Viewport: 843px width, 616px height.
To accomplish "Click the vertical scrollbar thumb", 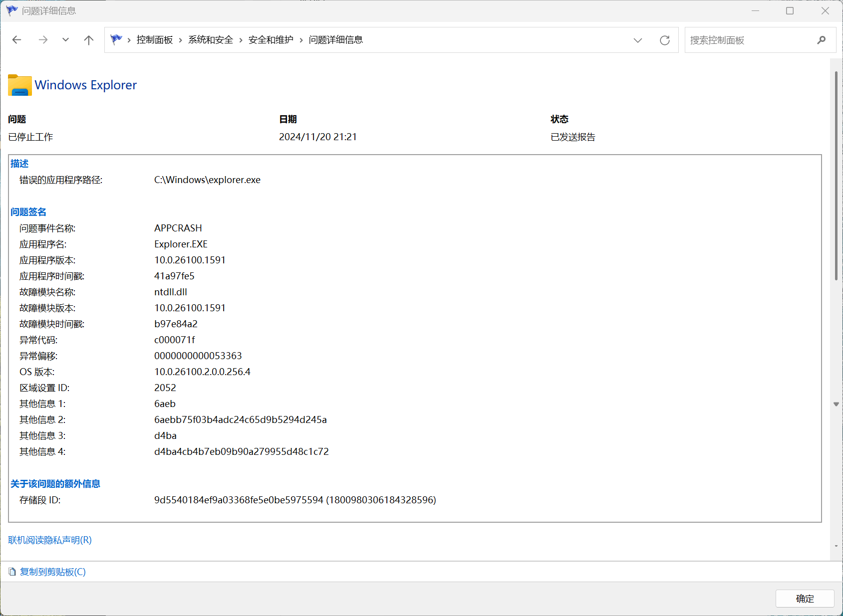I will (836, 176).
